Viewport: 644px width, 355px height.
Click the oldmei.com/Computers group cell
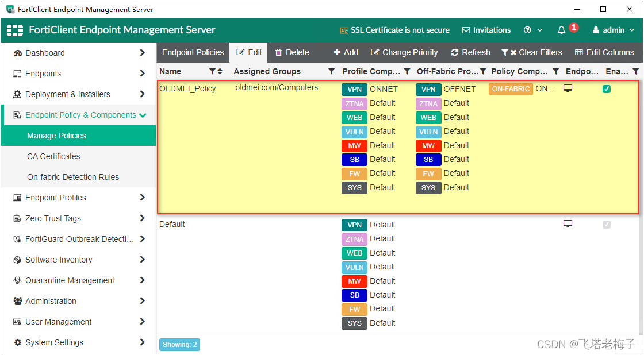[x=277, y=87]
